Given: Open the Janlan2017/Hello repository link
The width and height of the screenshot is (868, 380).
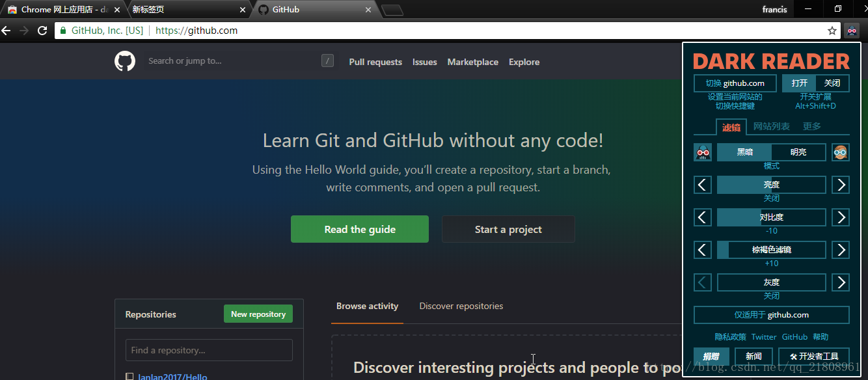Looking at the screenshot, I should pyautogui.click(x=172, y=376).
